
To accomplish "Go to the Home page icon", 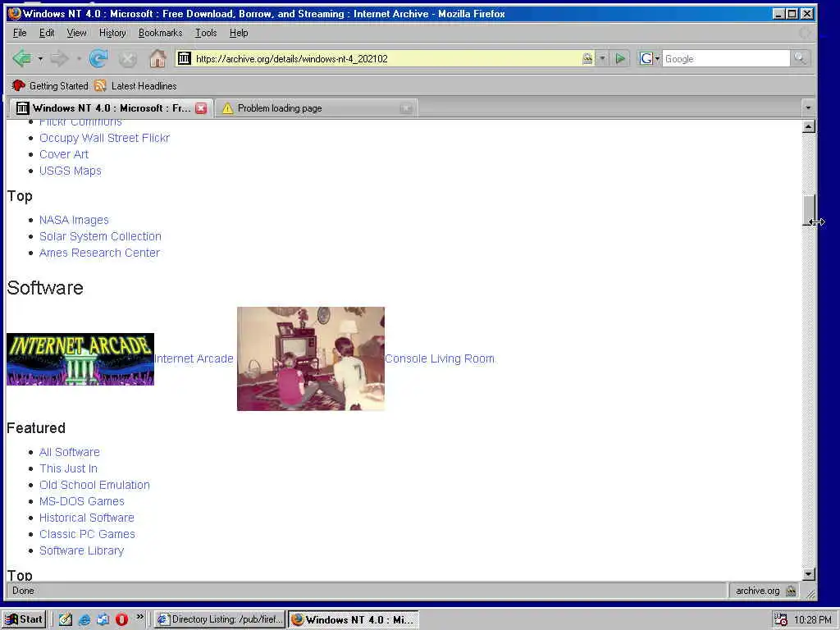I will point(157,58).
